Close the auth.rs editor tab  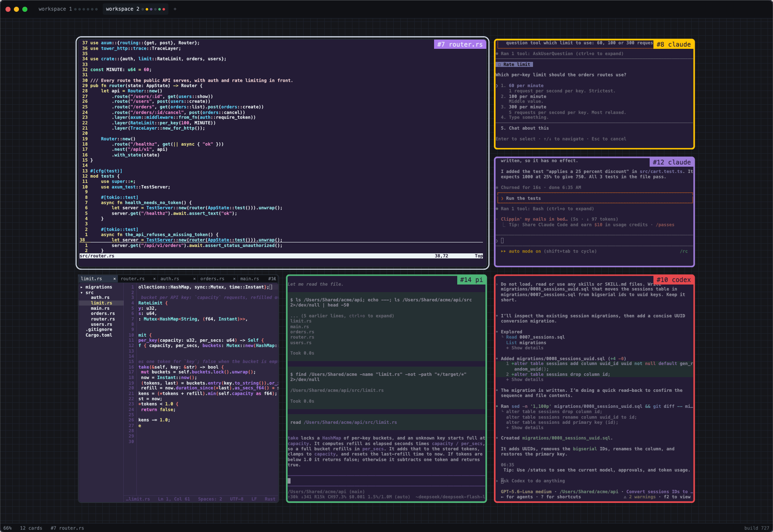coord(194,279)
